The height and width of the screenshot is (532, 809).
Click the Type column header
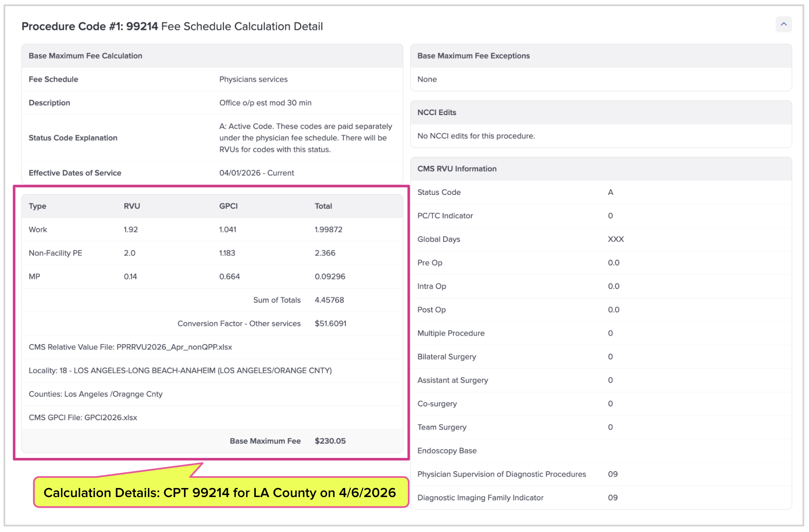click(x=37, y=206)
